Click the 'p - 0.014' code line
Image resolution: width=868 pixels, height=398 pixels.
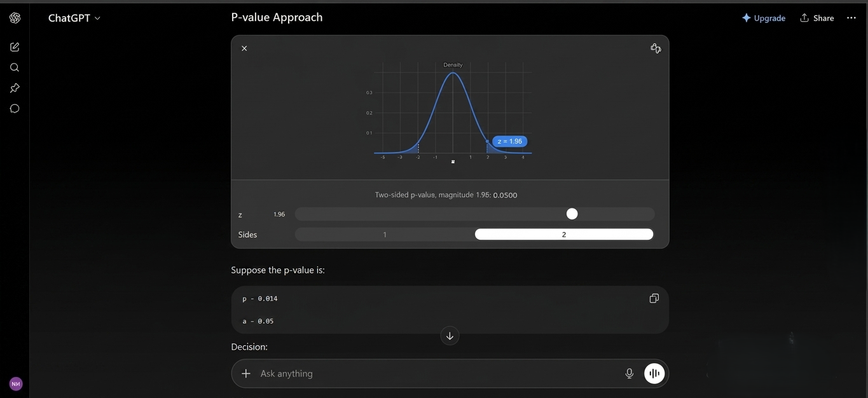point(260,298)
